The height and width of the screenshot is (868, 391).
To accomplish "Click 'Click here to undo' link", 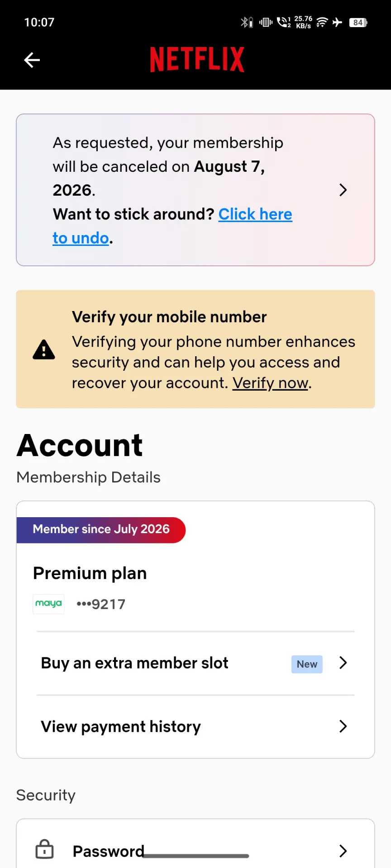I will (x=172, y=226).
